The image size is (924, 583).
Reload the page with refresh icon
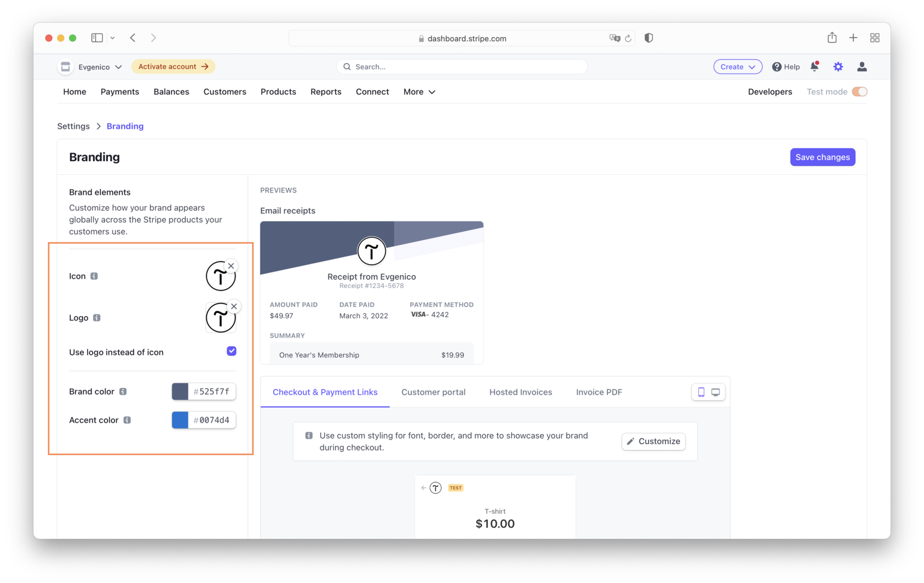coord(628,38)
